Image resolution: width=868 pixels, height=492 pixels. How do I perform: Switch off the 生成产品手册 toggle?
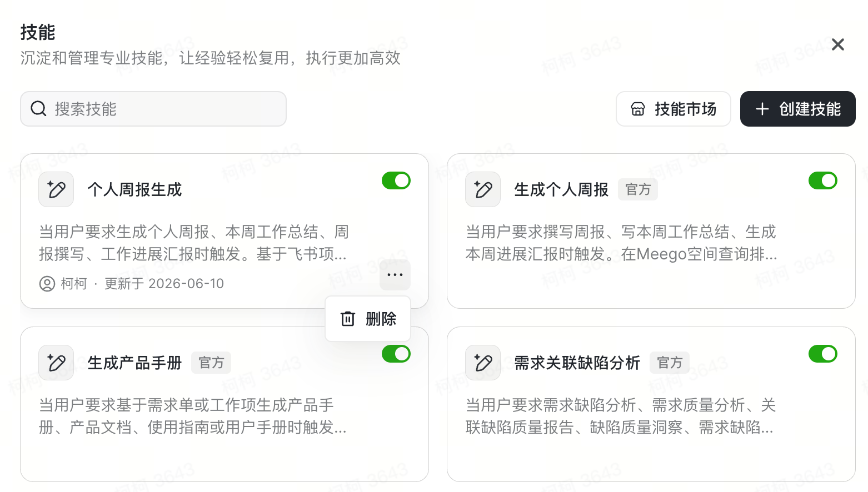pyautogui.click(x=396, y=354)
